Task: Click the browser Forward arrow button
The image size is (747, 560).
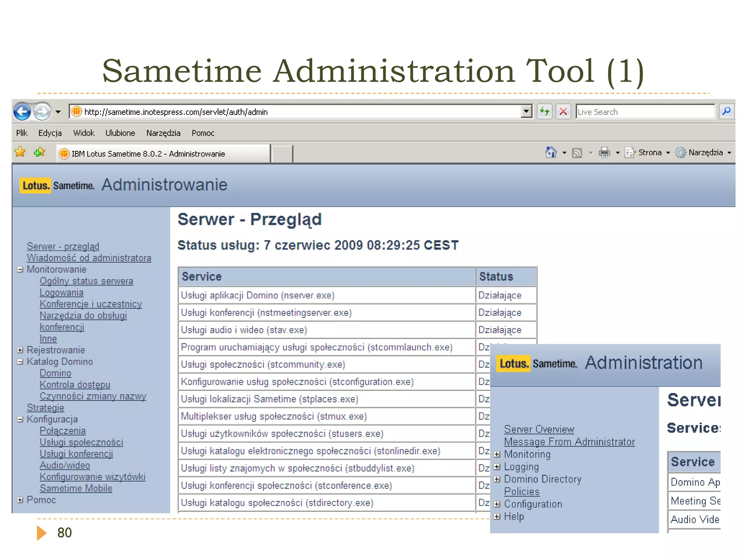Action: click(x=42, y=112)
